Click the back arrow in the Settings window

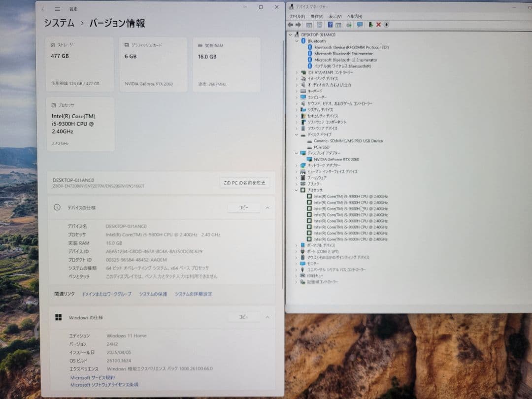pyautogui.click(x=44, y=8)
